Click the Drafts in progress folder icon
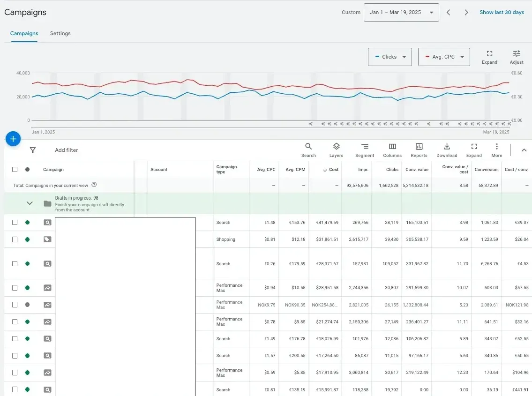532x396 pixels. tap(47, 203)
